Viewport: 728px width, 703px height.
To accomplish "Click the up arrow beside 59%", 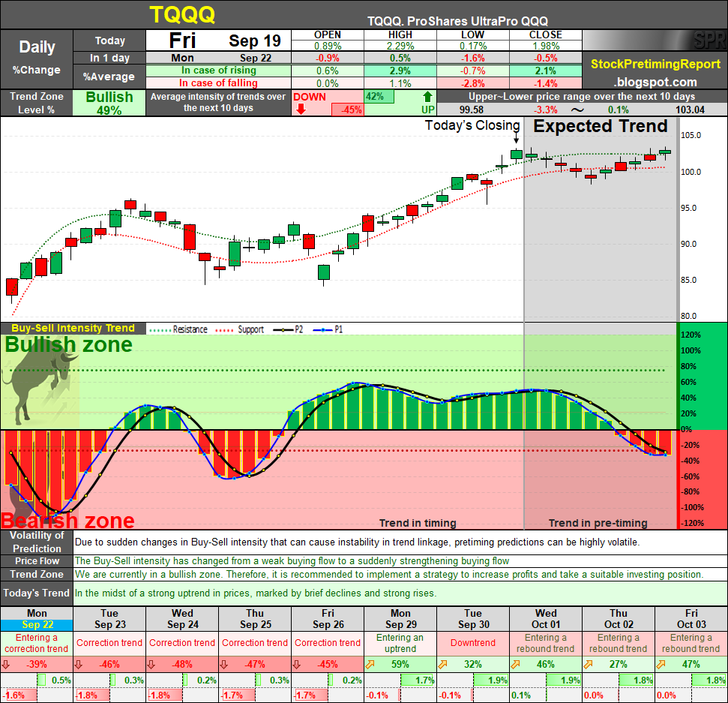I will click(370, 665).
